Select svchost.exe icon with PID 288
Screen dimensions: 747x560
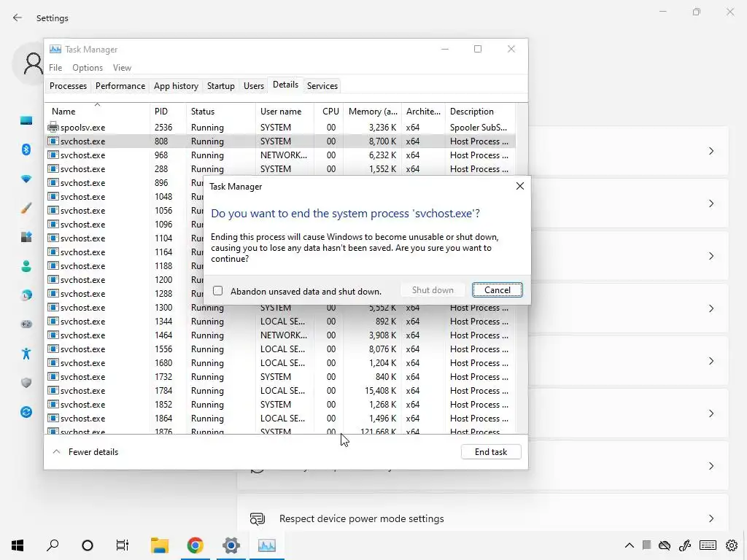[x=53, y=168]
